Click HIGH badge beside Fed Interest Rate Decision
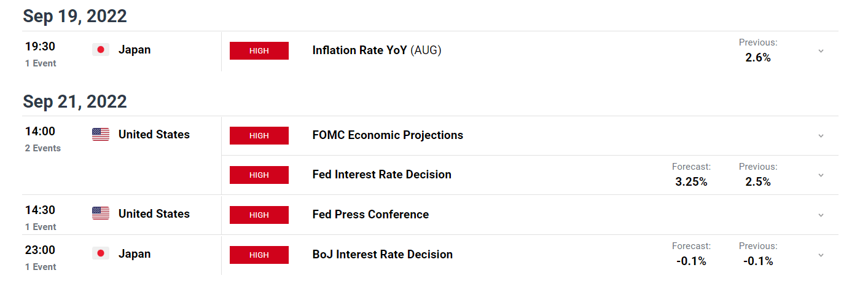Screen dimensions: 868x286 (259, 175)
